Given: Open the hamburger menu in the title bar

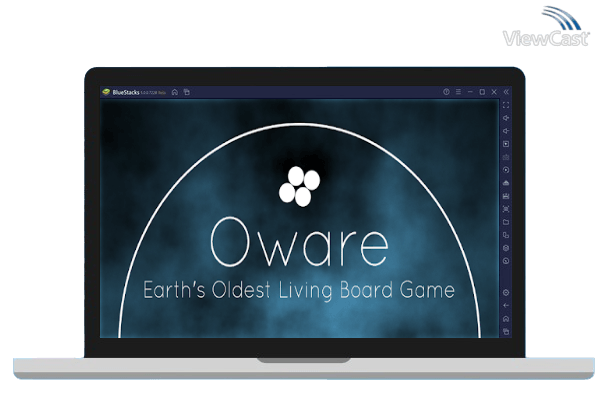Looking at the screenshot, I should [x=458, y=92].
